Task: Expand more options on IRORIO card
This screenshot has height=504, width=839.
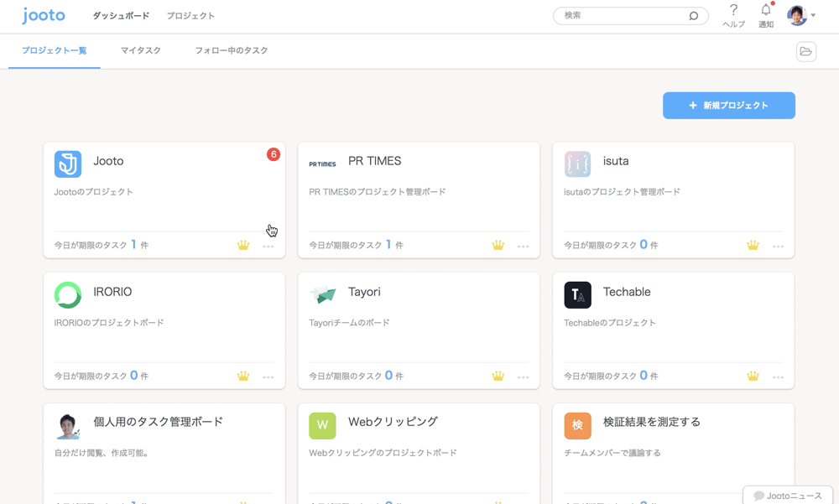Action: (x=268, y=377)
